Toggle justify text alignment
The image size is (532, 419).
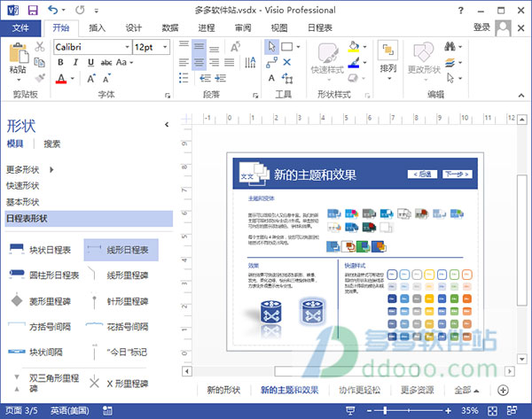pos(230,62)
